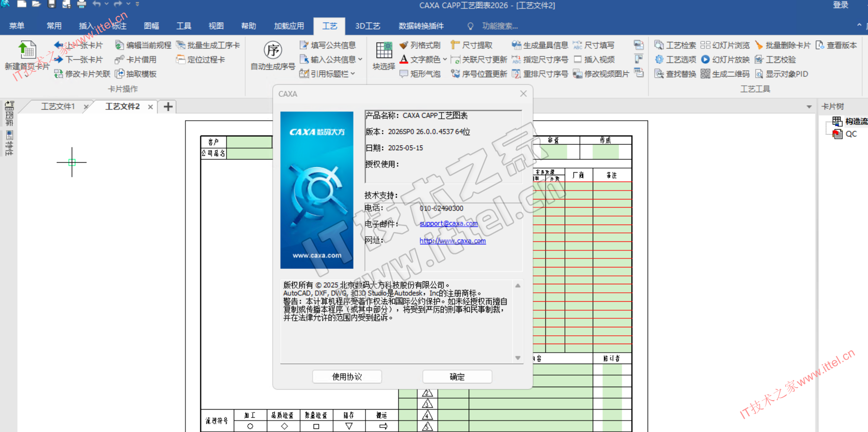The width and height of the screenshot is (868, 432).
Task: Switch to the 3D工艺 ribbon tab
Action: click(x=367, y=26)
